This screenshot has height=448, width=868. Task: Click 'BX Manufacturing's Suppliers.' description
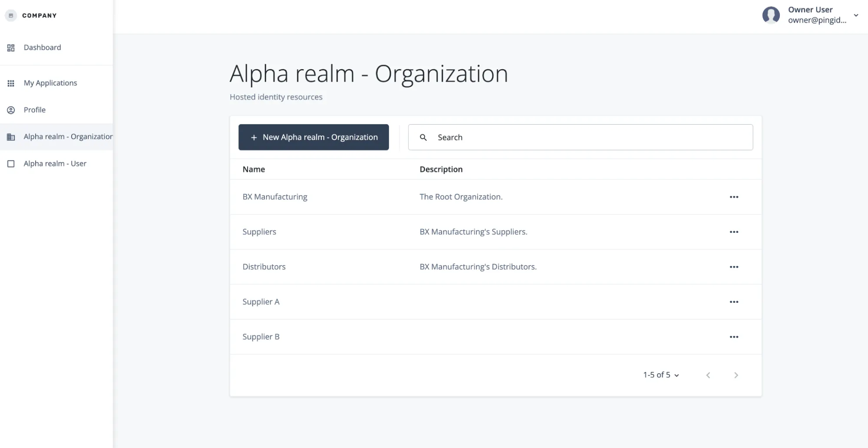473,232
